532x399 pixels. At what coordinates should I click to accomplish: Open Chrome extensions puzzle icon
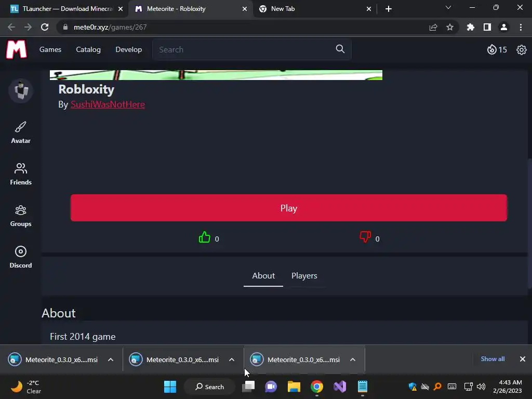(471, 27)
